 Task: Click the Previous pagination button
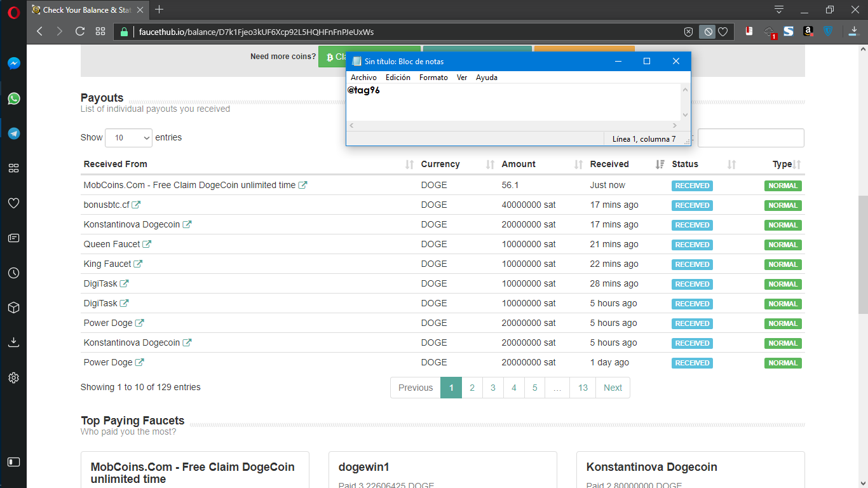416,388
